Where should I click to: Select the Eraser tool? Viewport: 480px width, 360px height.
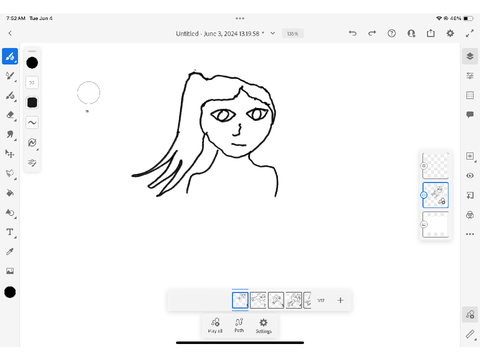[x=10, y=115]
